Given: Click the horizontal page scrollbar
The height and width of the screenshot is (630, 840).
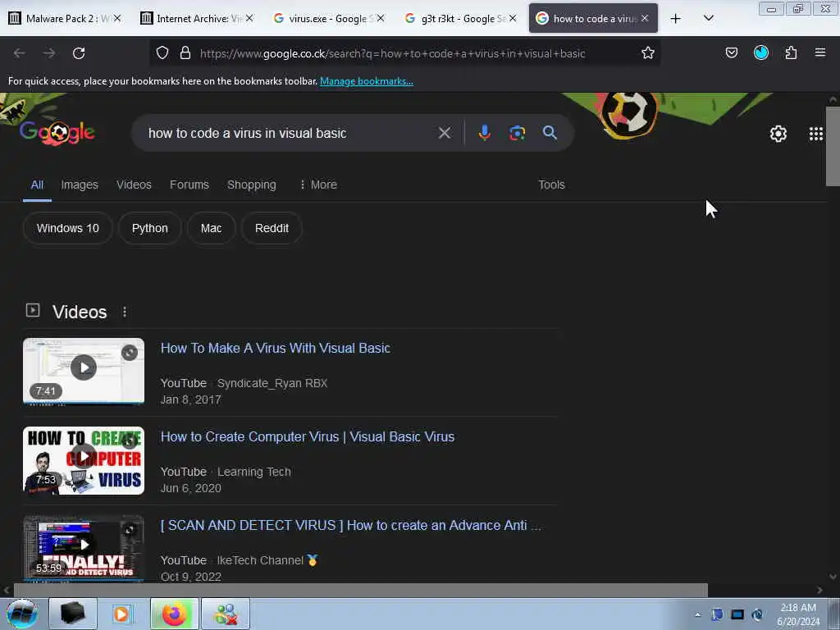Looking at the screenshot, I should [x=361, y=590].
